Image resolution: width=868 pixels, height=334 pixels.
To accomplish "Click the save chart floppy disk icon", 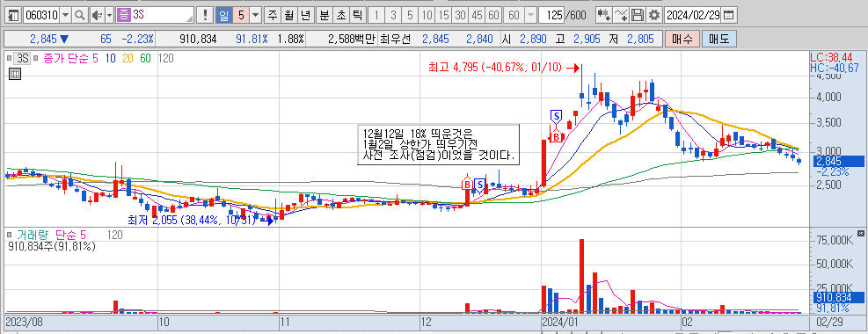I will click(638, 15).
